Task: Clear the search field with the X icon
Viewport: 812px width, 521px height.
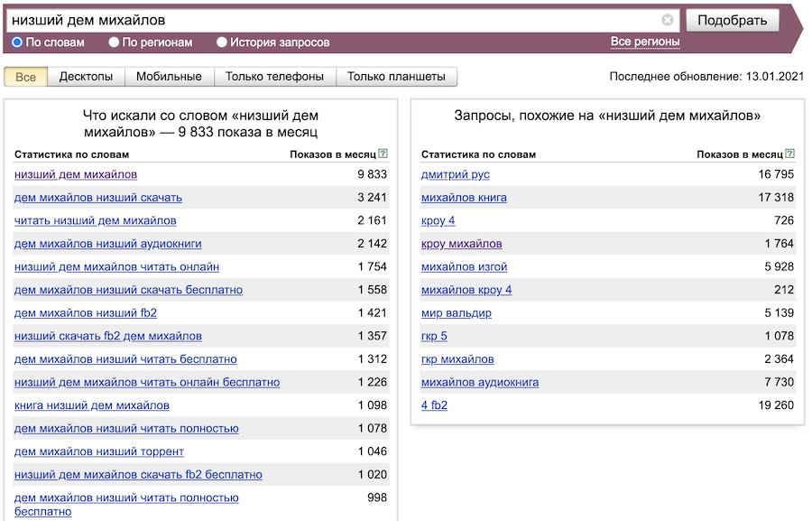Action: click(x=668, y=20)
